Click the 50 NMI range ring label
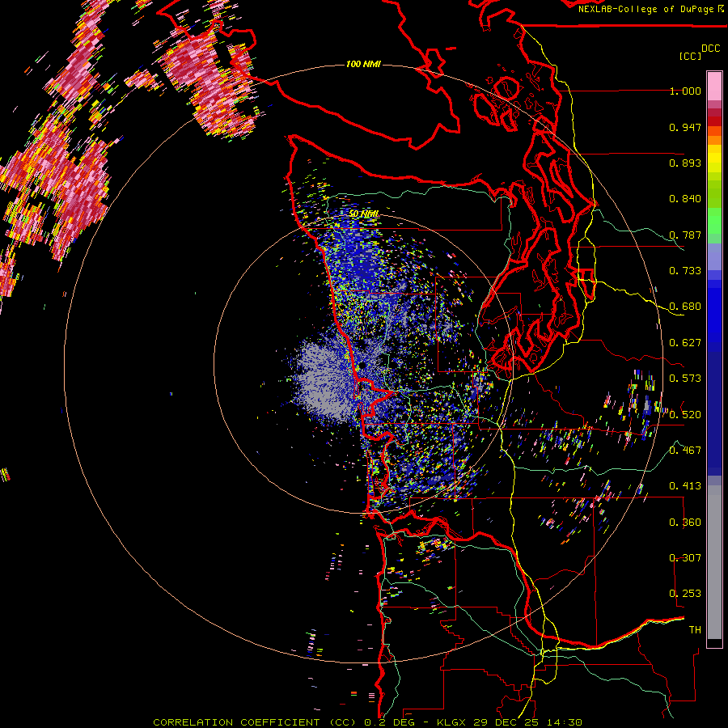Viewport: 728px width, 728px height. pyautogui.click(x=364, y=214)
